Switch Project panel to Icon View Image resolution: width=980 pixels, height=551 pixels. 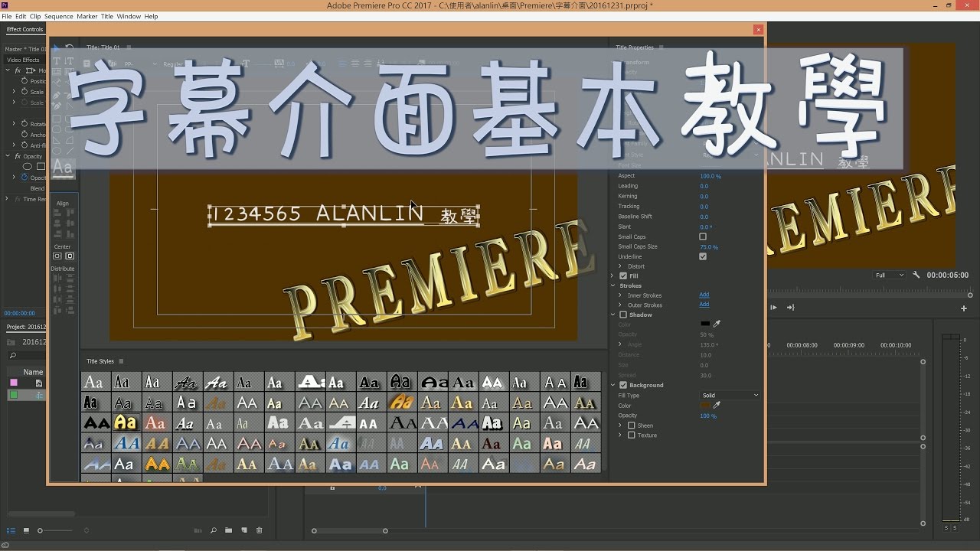point(25,530)
